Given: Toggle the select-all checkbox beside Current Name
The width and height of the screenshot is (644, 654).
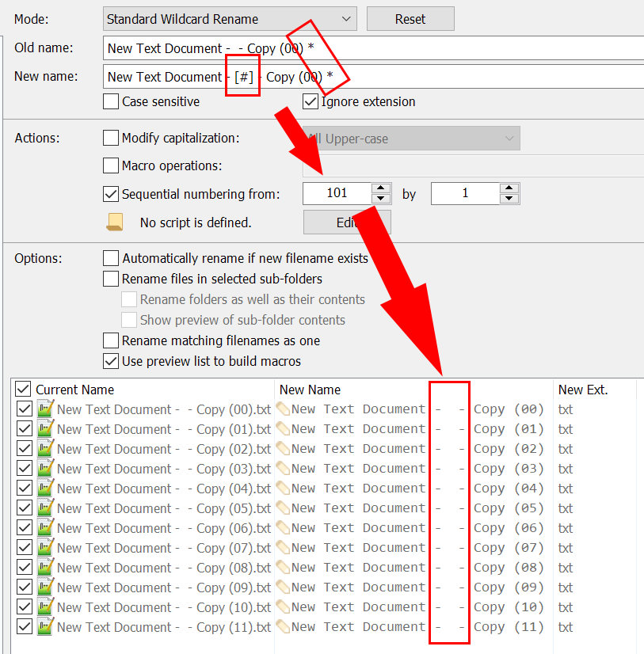Looking at the screenshot, I should (23, 389).
